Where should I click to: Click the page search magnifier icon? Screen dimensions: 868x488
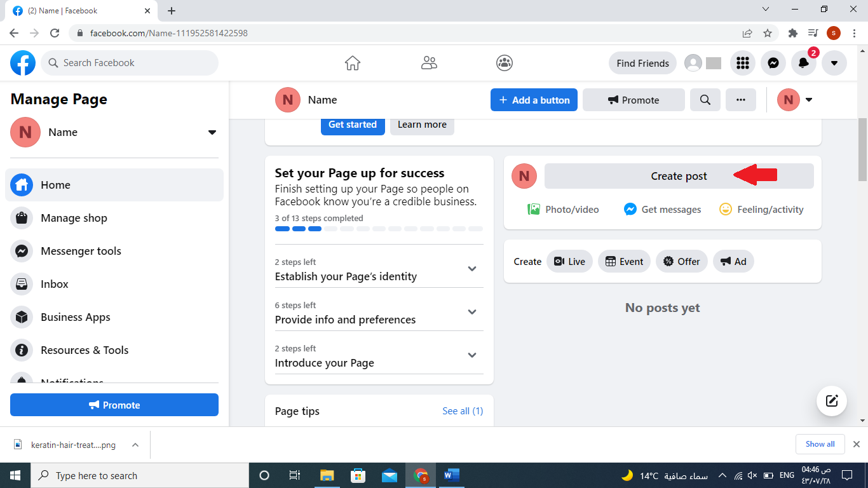(x=705, y=100)
